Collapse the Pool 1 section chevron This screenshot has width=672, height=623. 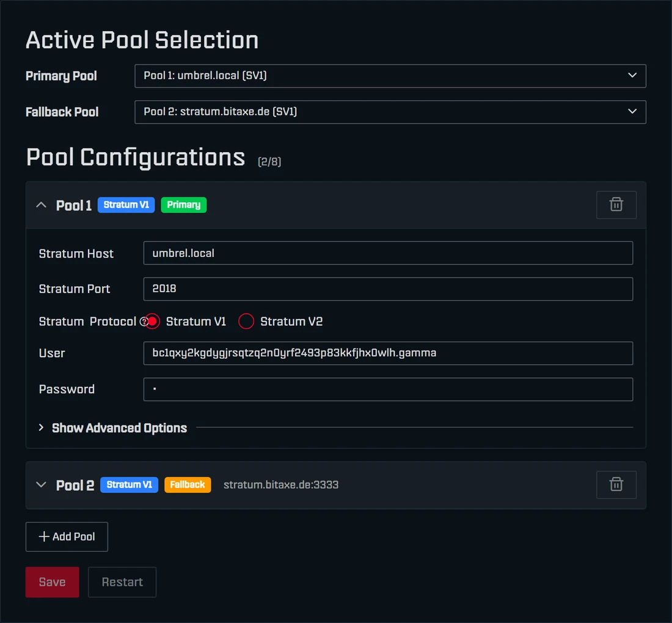(x=41, y=205)
